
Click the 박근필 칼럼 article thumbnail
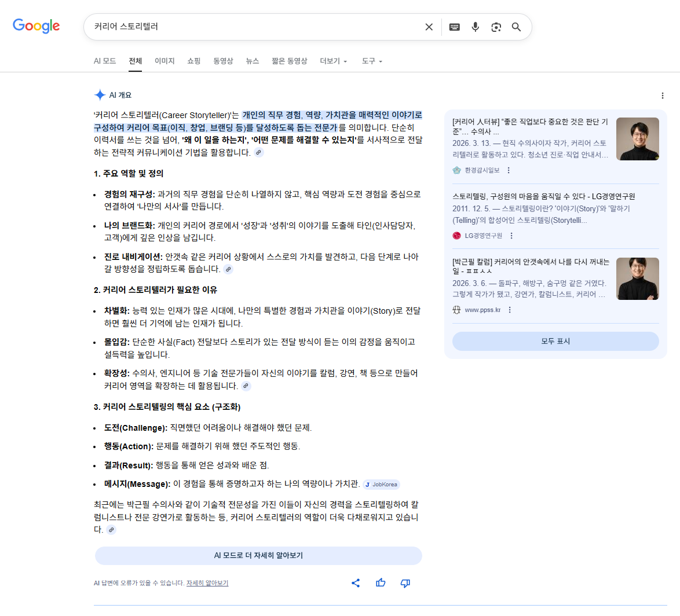pyautogui.click(x=637, y=278)
